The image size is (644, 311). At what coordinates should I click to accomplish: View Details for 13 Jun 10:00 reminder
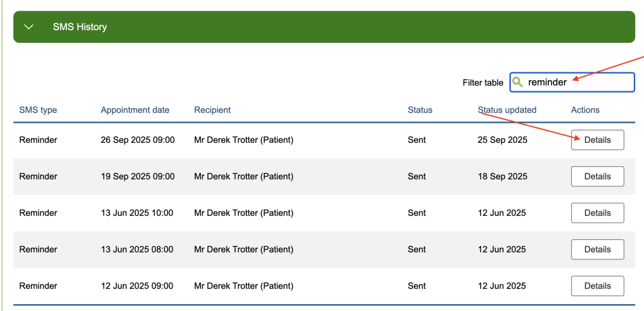tap(597, 213)
